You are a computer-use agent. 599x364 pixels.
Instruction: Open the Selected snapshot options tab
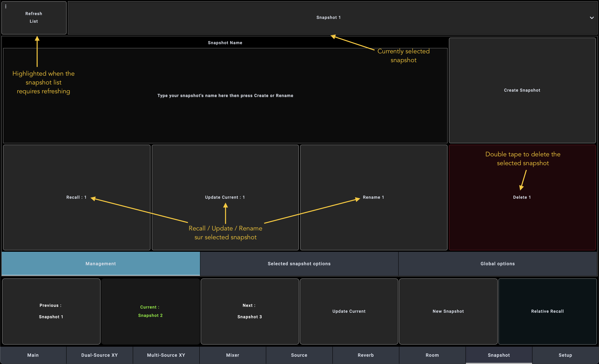pyautogui.click(x=299, y=264)
